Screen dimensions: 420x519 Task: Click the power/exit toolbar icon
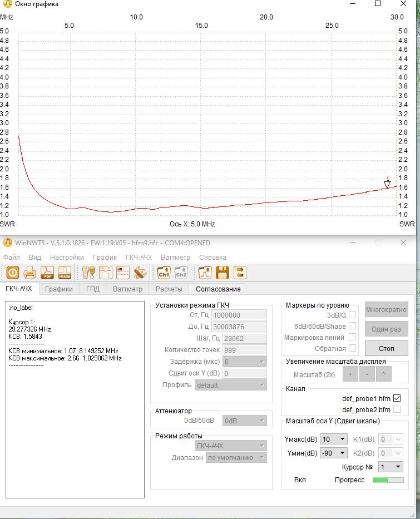13,273
